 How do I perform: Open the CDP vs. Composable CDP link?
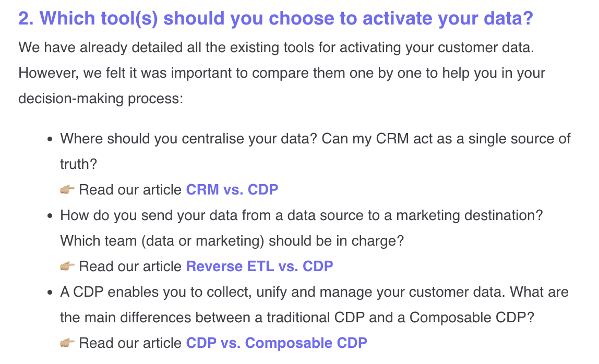(x=277, y=343)
